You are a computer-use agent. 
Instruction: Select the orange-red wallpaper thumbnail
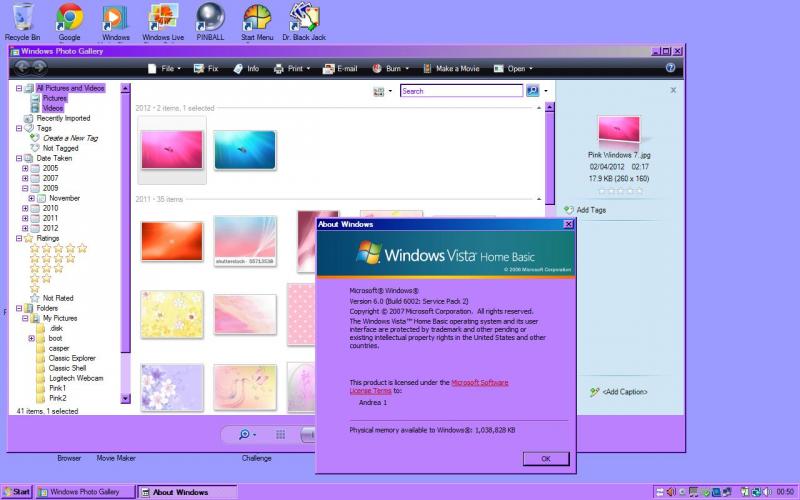[172, 241]
